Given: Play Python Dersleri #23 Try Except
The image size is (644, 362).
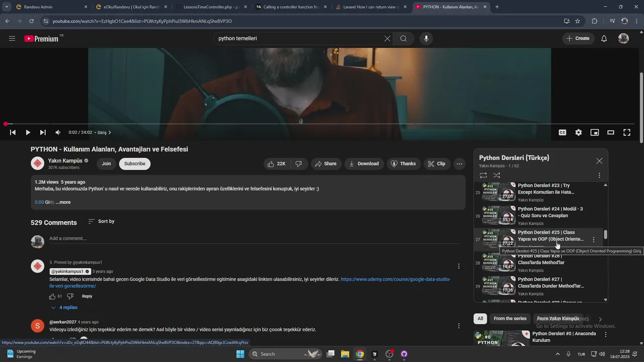Looking at the screenshot, I should pyautogui.click(x=538, y=193).
